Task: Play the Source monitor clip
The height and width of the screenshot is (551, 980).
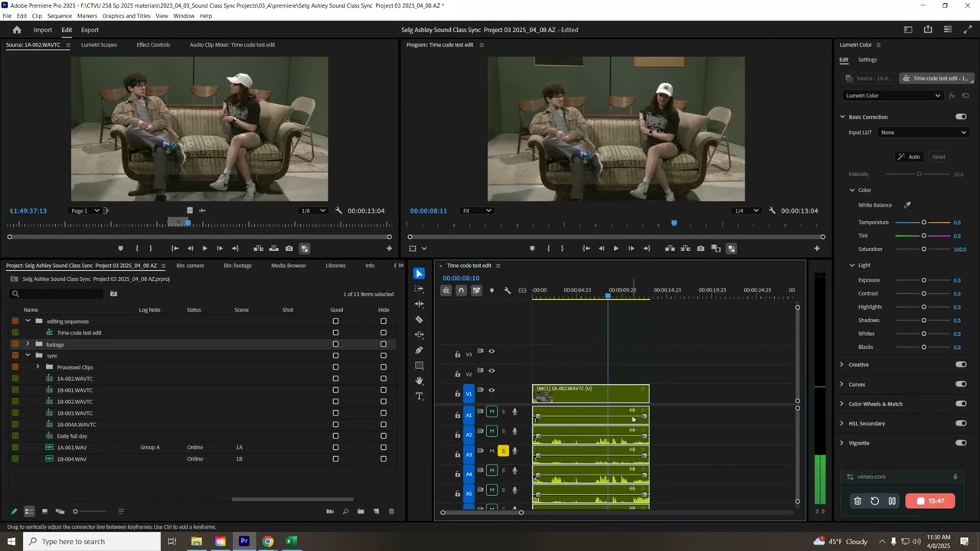Action: (x=204, y=249)
